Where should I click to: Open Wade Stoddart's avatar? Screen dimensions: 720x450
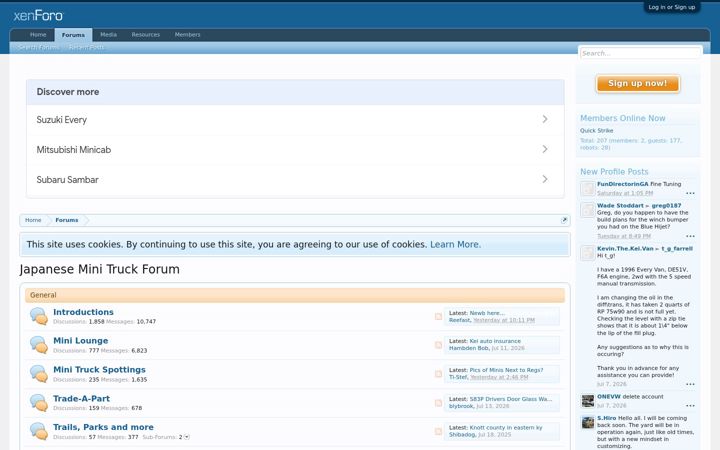pyautogui.click(x=587, y=210)
